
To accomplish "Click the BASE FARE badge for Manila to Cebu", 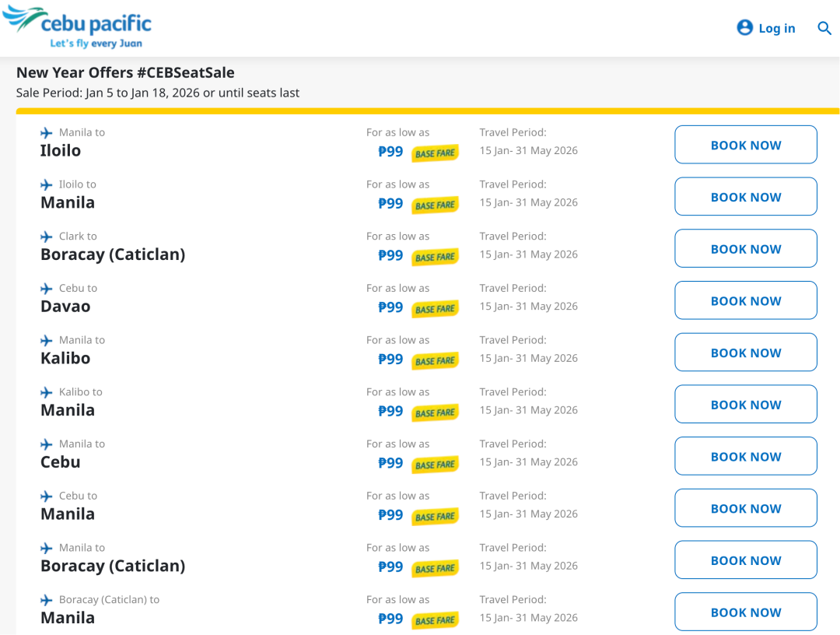I will click(435, 465).
